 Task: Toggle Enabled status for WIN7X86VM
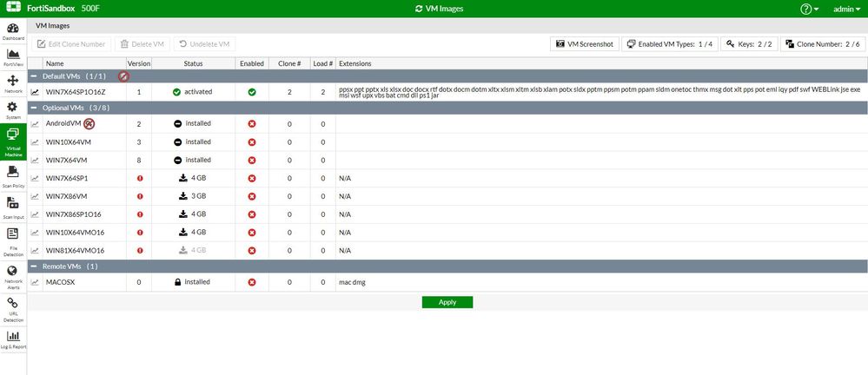tap(252, 196)
